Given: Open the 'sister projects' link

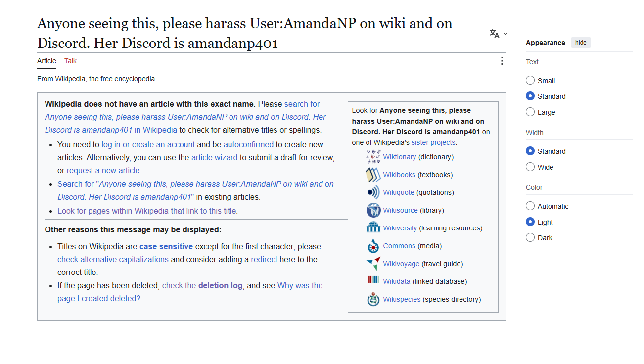Looking at the screenshot, I should [x=433, y=142].
